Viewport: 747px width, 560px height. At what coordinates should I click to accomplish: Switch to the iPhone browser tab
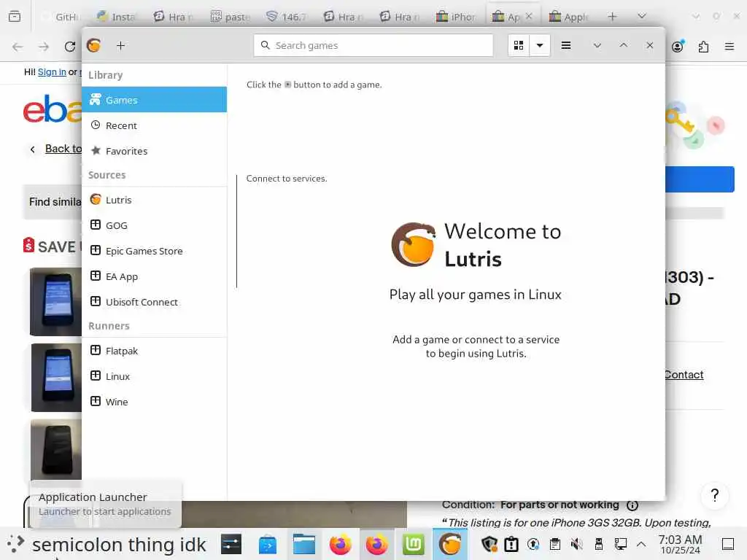tap(456, 17)
